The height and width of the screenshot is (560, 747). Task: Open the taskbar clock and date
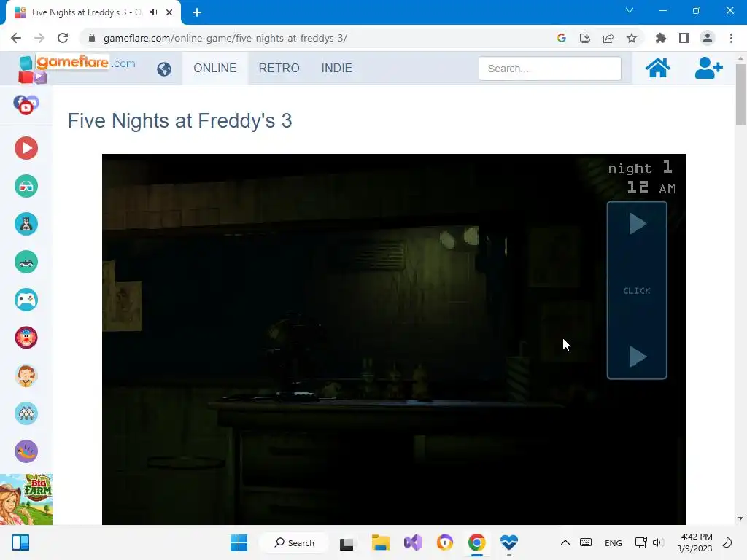click(695, 542)
